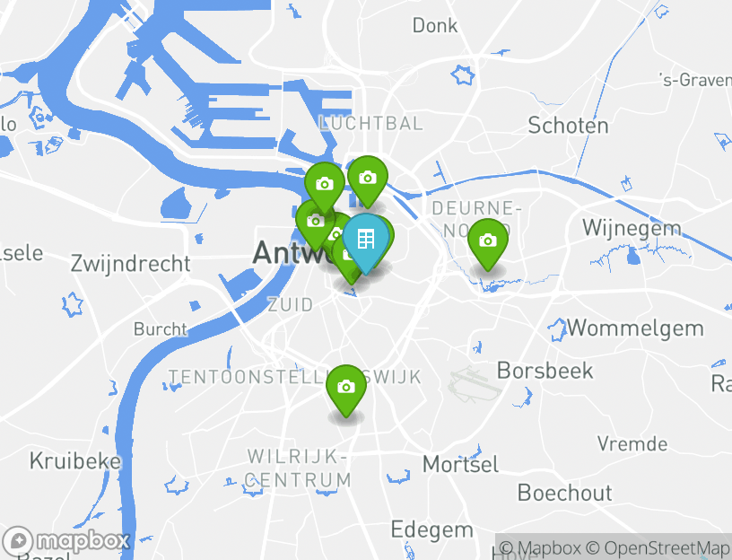Click the Wommelgem town label
This screenshot has height=560, width=732.
(x=635, y=328)
